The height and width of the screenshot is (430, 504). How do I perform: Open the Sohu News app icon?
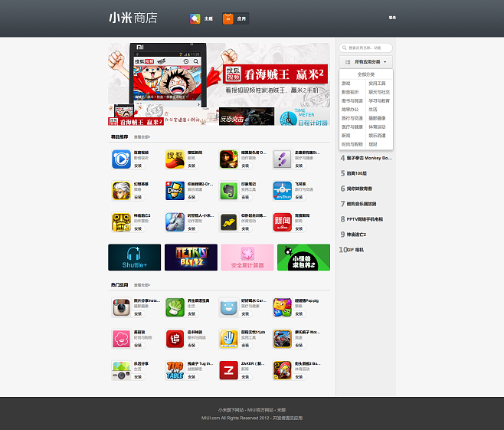point(175,159)
